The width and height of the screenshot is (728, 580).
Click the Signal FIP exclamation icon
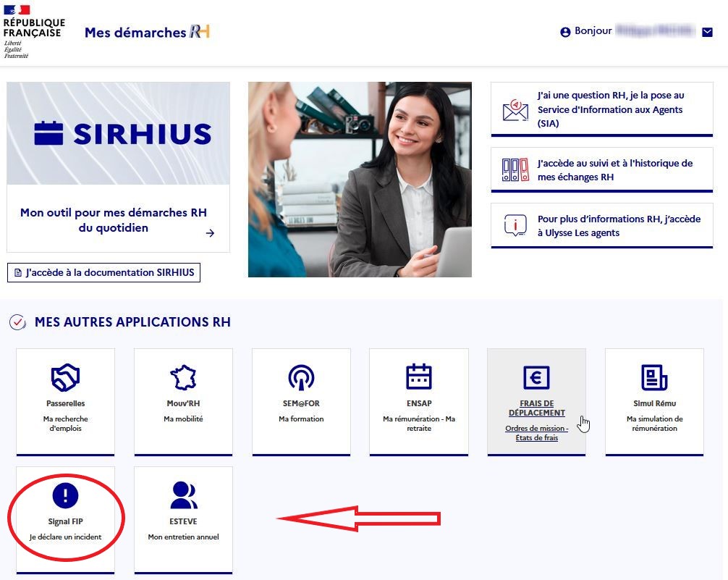65,495
